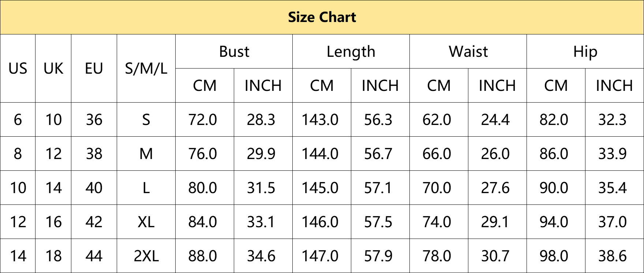Select hip value 94.0 cell
The width and height of the screenshot is (644, 273).
(x=556, y=222)
